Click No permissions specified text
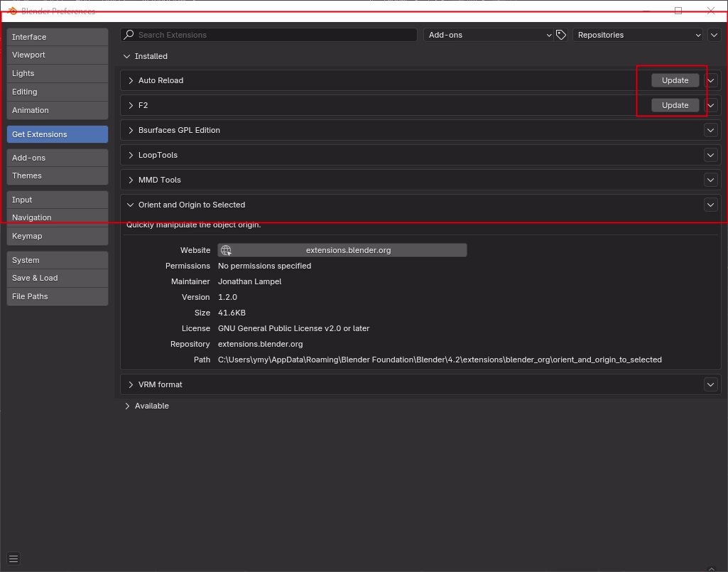 click(x=265, y=266)
